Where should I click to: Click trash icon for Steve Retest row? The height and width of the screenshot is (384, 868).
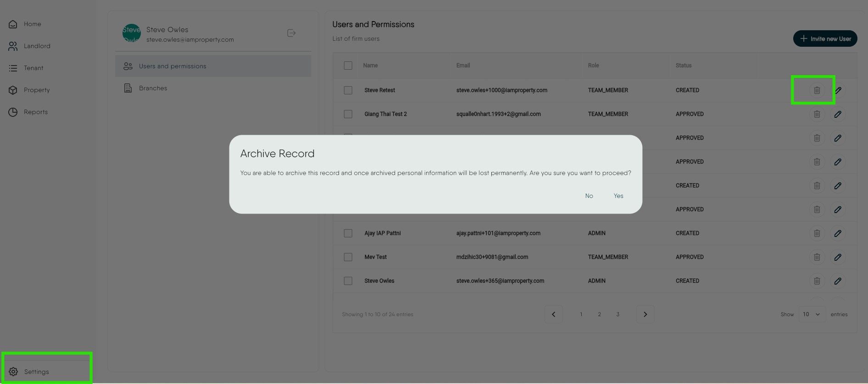click(817, 90)
